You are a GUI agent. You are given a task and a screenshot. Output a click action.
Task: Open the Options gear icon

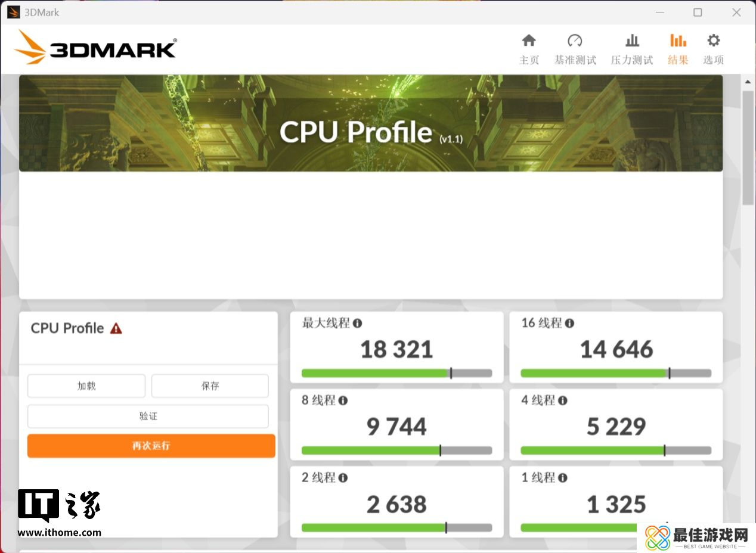pyautogui.click(x=713, y=41)
